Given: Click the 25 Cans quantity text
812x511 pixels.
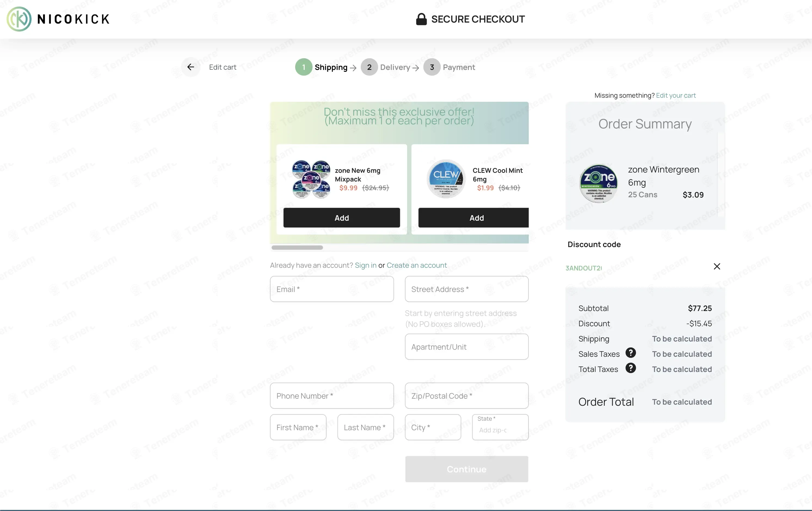Looking at the screenshot, I should coord(642,195).
